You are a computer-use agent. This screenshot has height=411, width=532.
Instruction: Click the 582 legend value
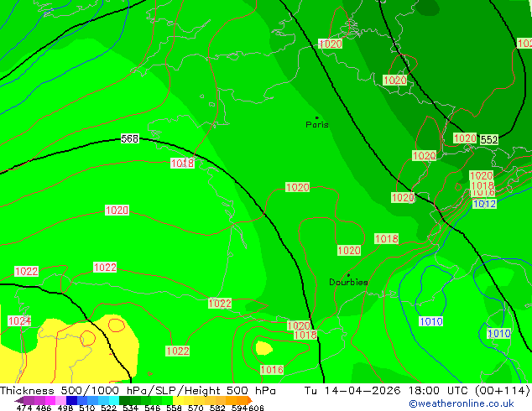pos(217,408)
